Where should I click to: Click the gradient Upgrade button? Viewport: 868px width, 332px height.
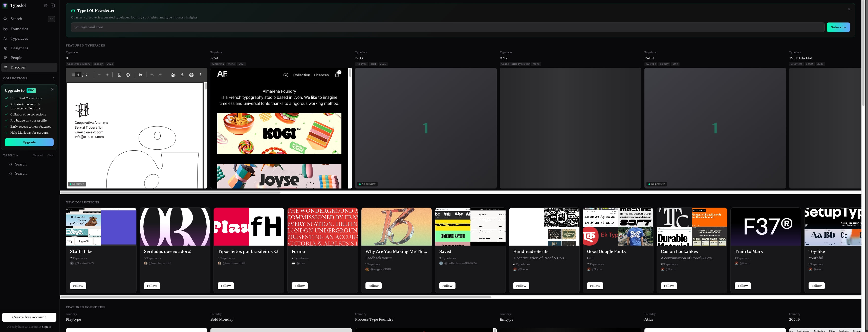(x=29, y=142)
